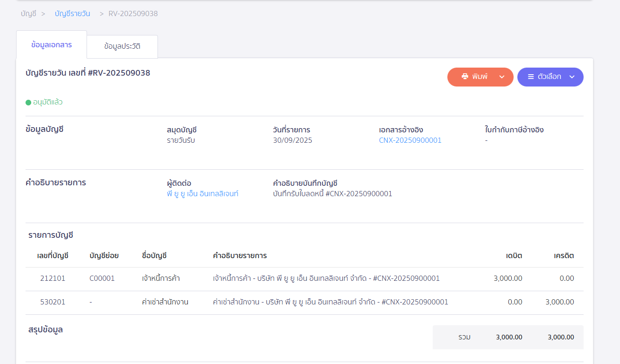Open the พิมพ์ dropdown chevron
Viewport: 620px width, 364px height.
click(502, 77)
